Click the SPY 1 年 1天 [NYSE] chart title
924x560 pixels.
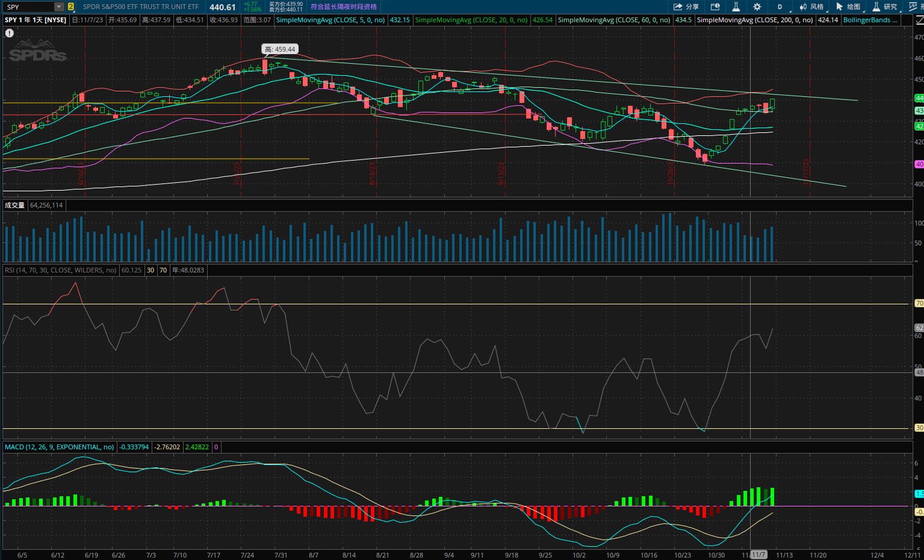(x=36, y=20)
